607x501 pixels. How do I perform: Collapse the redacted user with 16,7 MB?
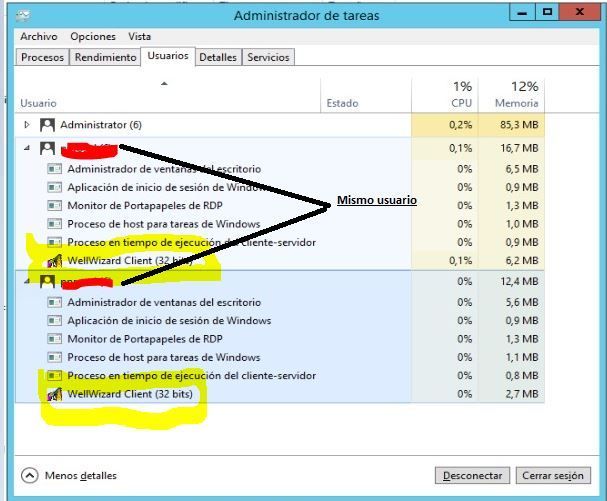[27, 148]
